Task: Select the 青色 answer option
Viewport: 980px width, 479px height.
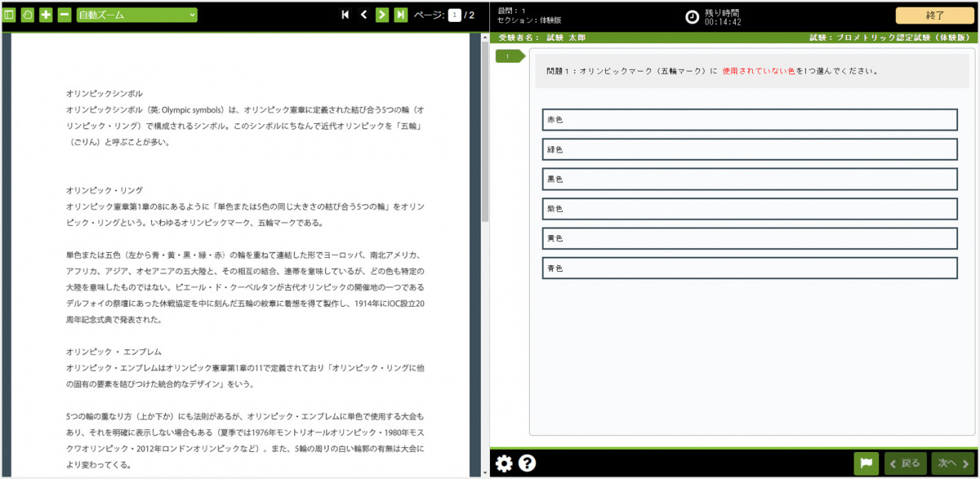Action: (750, 268)
